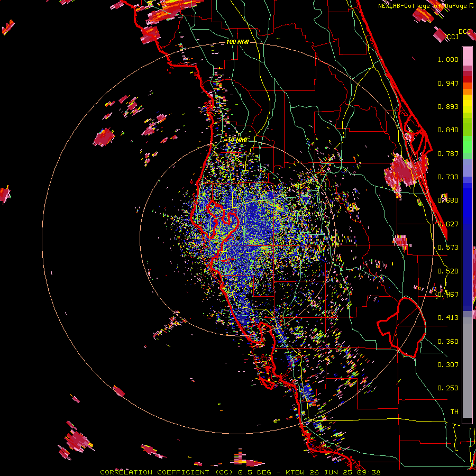Select the 0.307 scale label
Viewport: 476px width, 476px height.
click(x=448, y=365)
